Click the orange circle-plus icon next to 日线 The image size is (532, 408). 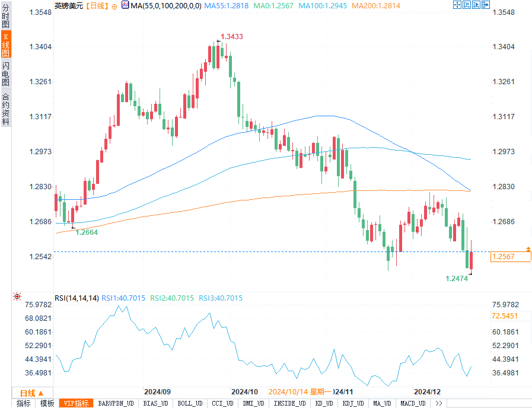pyautogui.click(x=114, y=7)
